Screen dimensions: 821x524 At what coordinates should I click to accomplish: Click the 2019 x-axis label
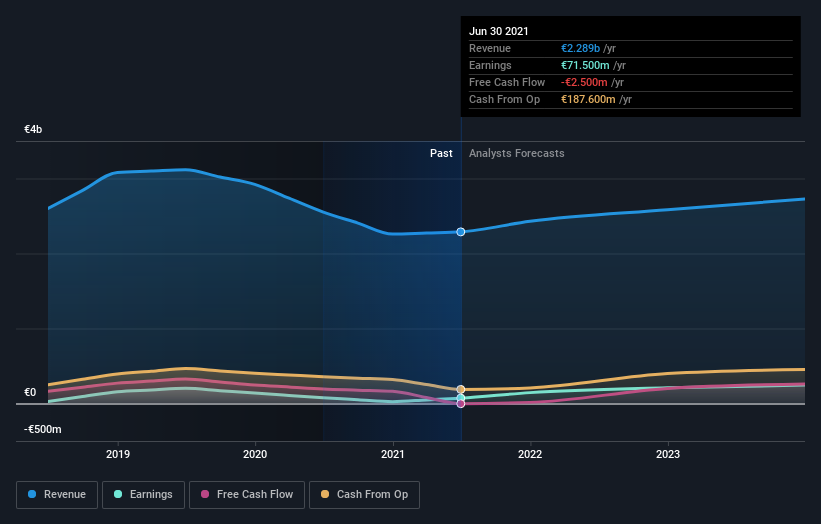click(x=118, y=454)
